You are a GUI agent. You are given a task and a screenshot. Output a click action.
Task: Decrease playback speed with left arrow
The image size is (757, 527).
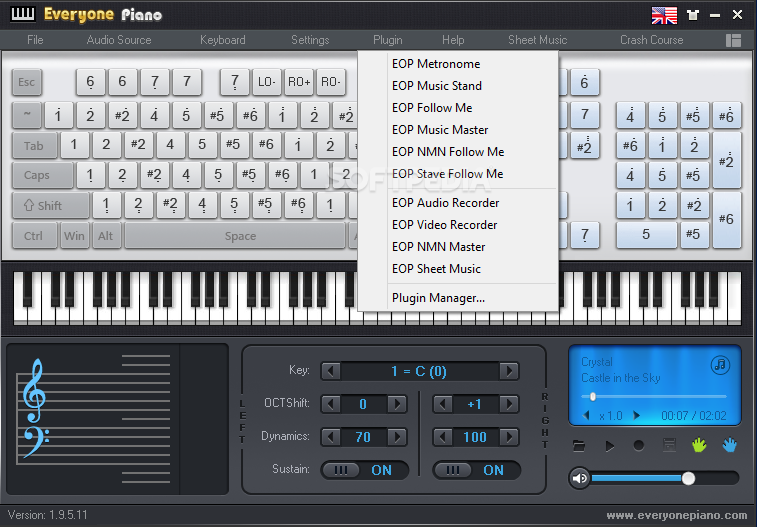click(587, 415)
